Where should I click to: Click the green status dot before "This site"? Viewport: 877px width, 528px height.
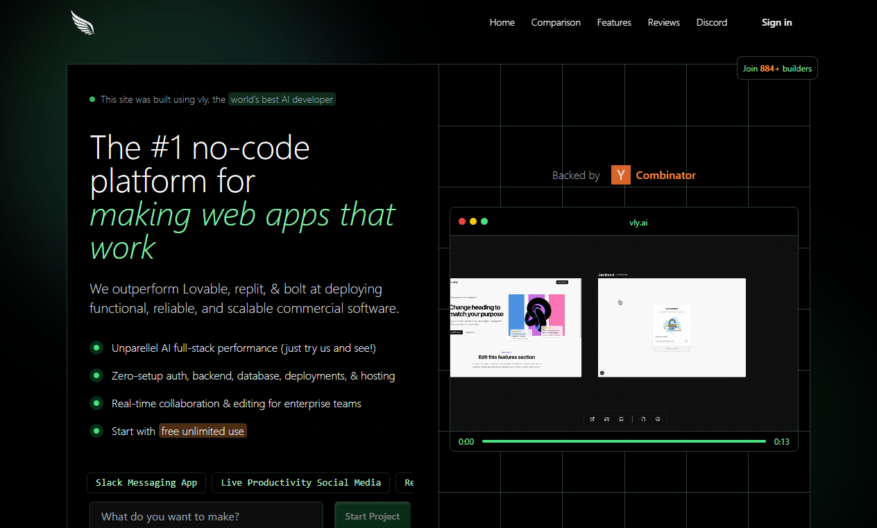[x=92, y=100]
